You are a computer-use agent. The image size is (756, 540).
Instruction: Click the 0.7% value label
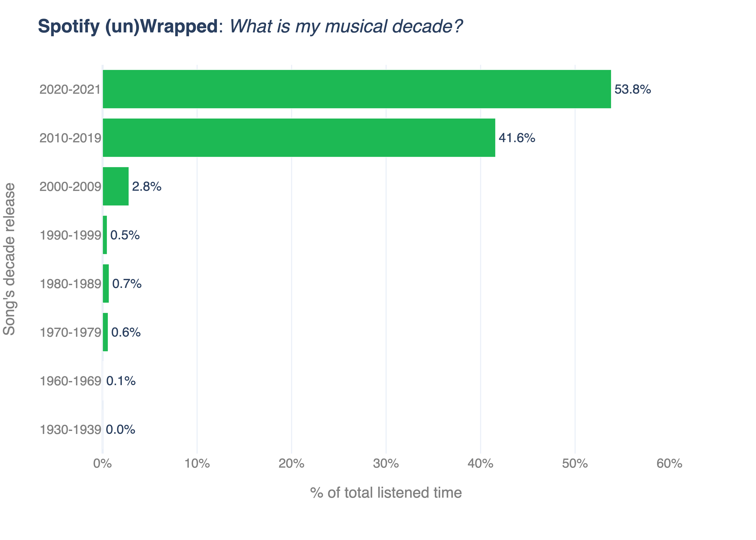127,284
